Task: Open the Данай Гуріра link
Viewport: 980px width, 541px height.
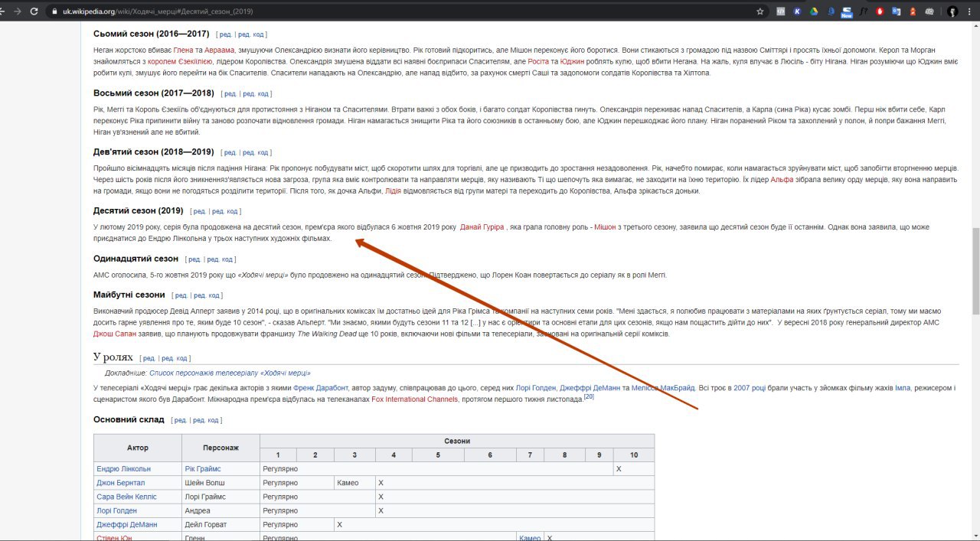Action: click(482, 227)
